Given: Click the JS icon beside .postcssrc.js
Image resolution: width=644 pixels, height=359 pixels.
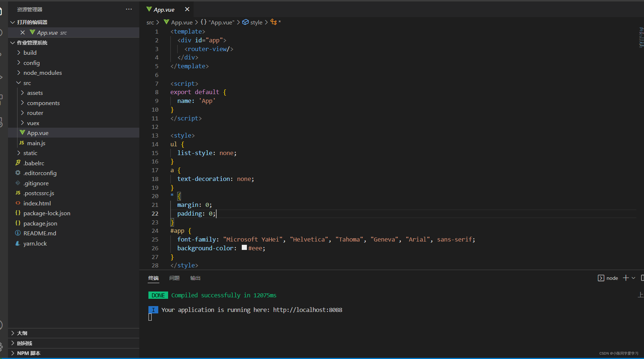Looking at the screenshot, I should pos(18,193).
